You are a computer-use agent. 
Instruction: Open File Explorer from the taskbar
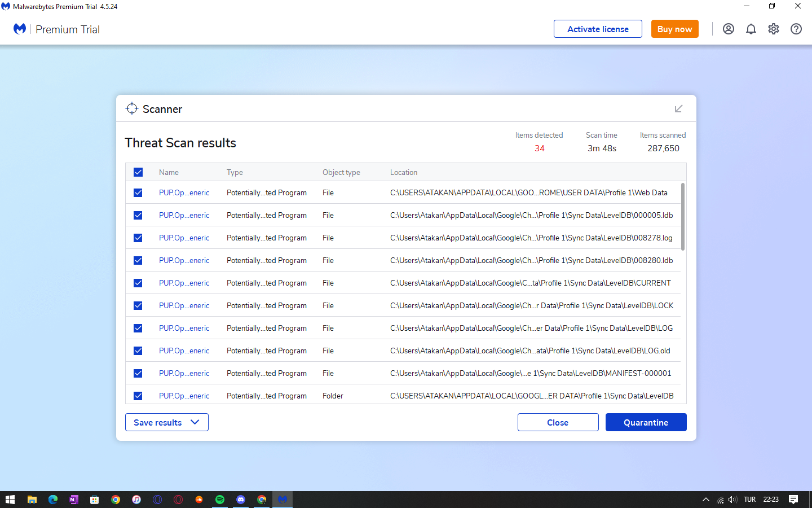click(32, 500)
